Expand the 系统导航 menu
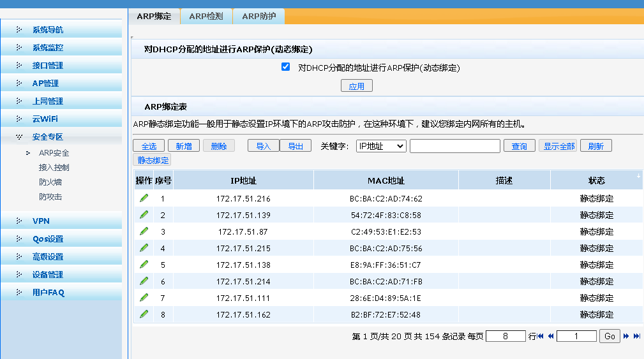 [x=61, y=29]
